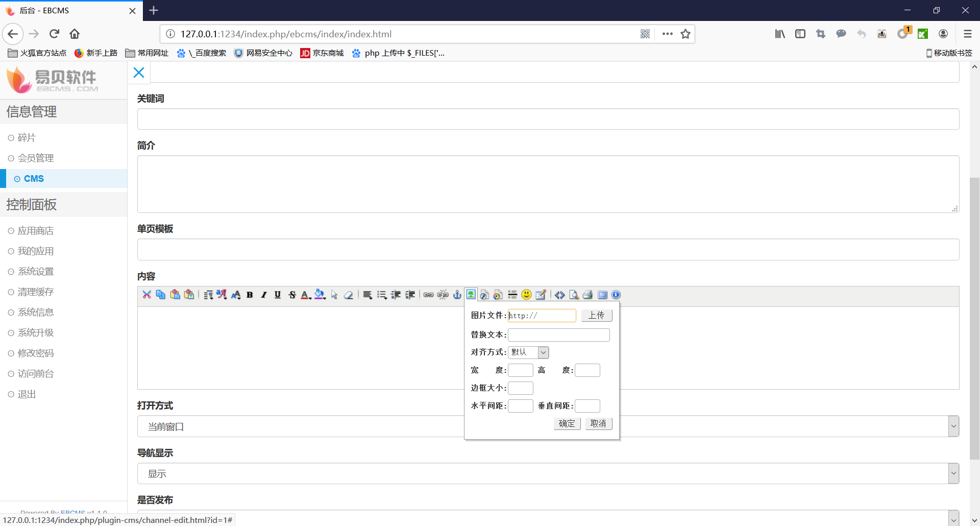Click the 单页模板 input field

point(548,250)
